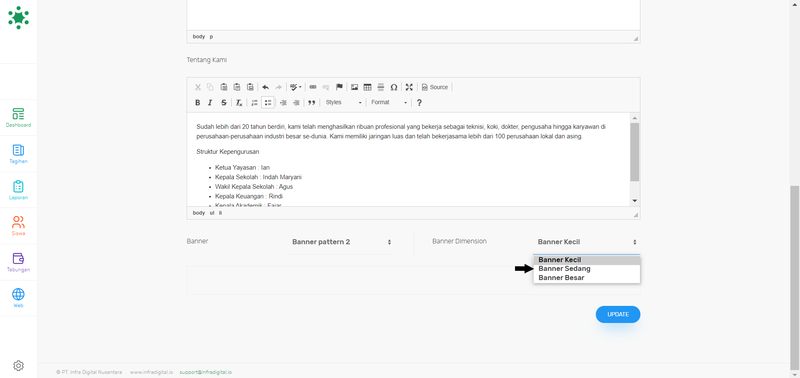The height and width of the screenshot is (378, 800).
Task: Undo the last edit in editor
Action: pyautogui.click(x=265, y=87)
